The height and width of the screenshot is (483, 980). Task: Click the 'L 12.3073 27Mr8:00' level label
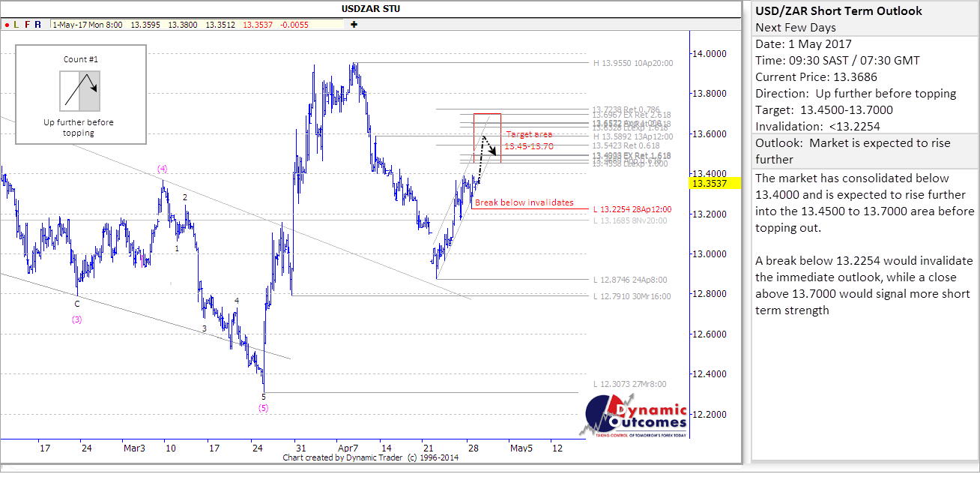point(629,384)
